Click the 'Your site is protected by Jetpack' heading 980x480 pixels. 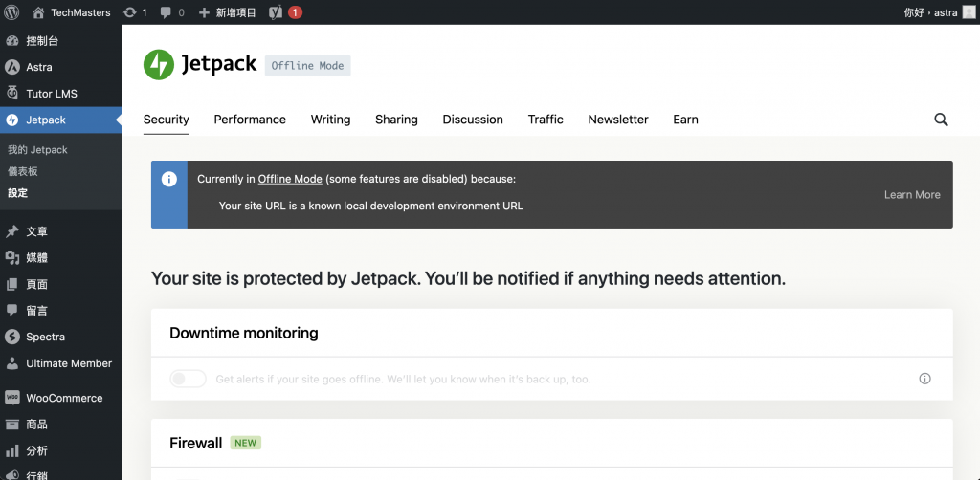pyautogui.click(x=468, y=278)
